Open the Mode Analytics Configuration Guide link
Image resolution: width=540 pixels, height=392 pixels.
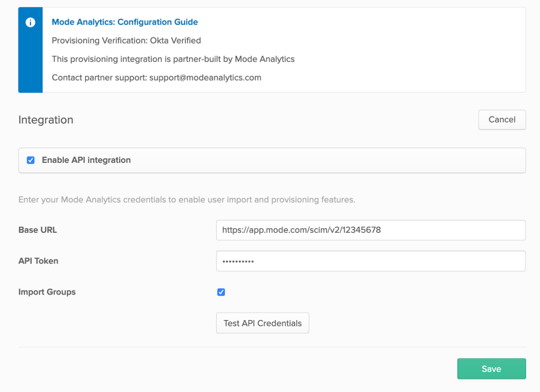click(125, 22)
